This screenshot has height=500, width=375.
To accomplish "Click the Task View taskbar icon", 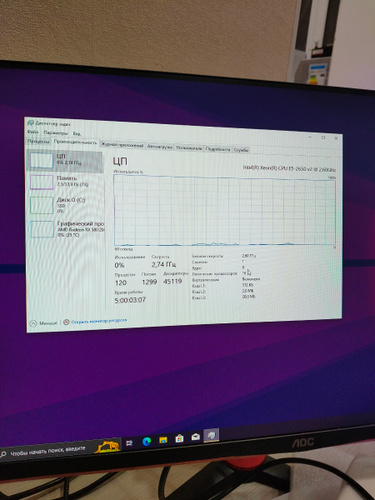I will (129, 443).
